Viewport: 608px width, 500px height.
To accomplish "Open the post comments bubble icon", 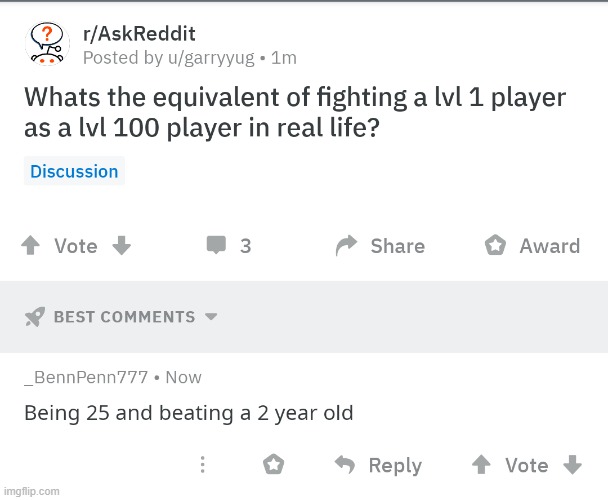I will point(216,246).
